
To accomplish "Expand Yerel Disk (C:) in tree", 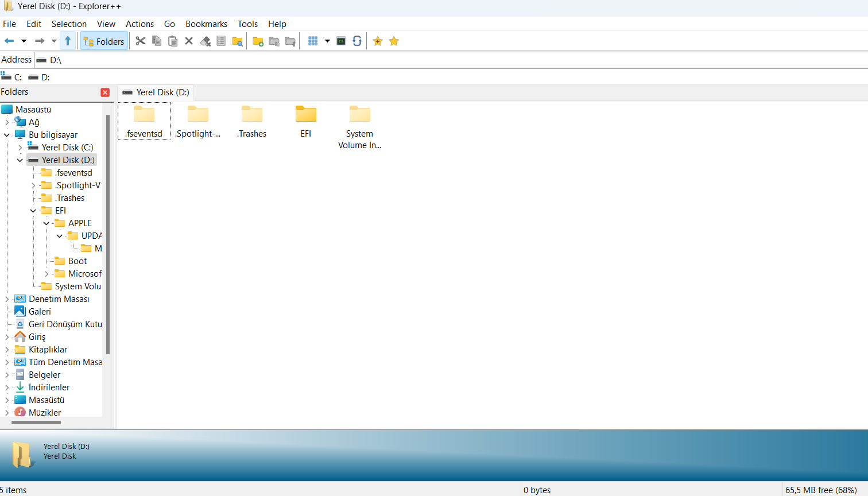I will point(20,148).
